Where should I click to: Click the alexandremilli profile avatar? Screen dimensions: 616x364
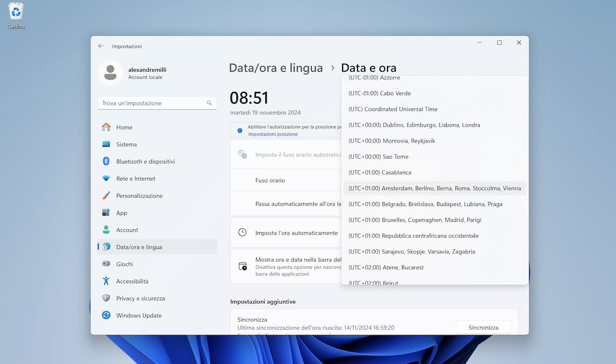click(110, 73)
